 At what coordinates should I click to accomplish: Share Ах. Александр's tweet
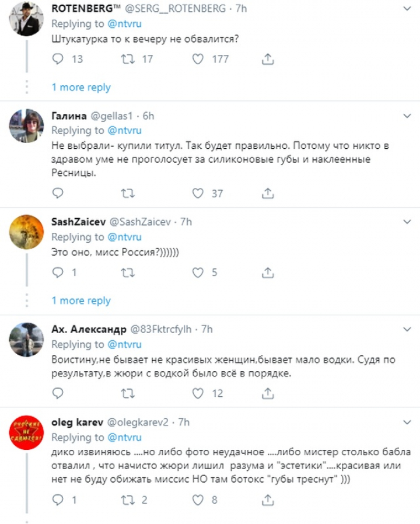268,394
